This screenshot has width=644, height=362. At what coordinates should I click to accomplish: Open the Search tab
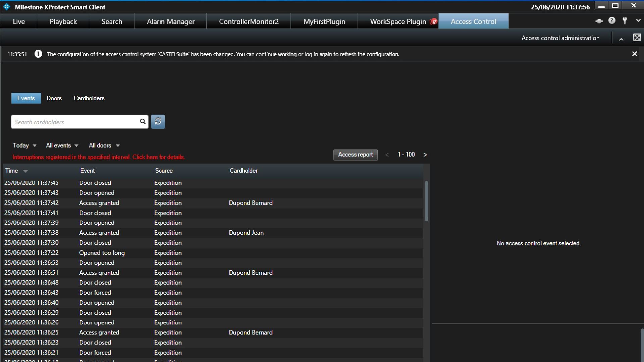coord(112,21)
